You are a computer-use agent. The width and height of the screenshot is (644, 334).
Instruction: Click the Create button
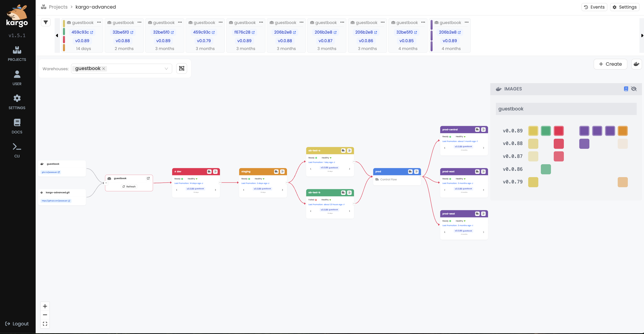(610, 64)
